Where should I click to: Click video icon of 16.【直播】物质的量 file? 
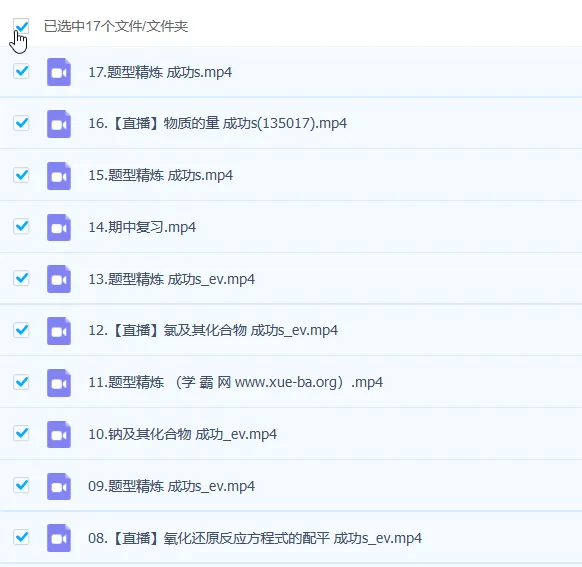(x=59, y=124)
